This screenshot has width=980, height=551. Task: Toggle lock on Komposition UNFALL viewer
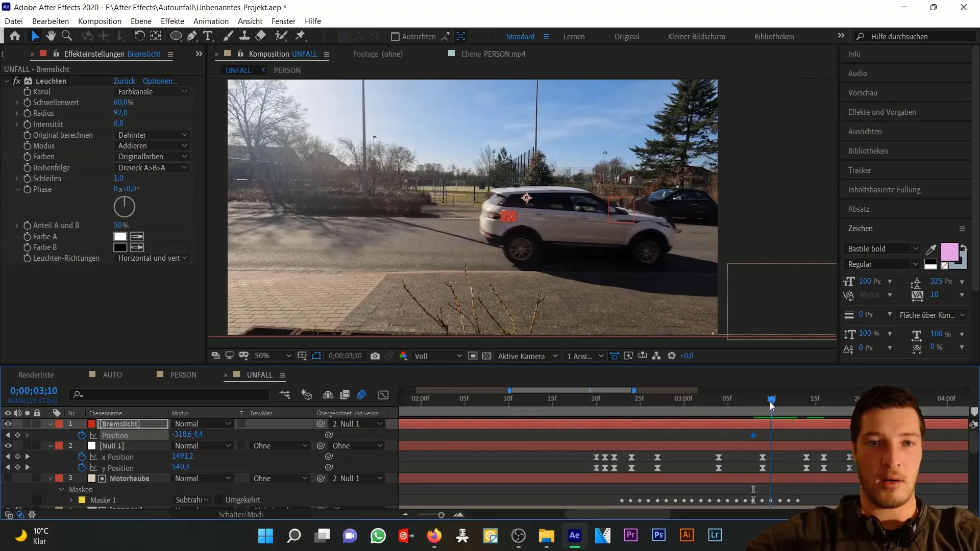point(240,54)
